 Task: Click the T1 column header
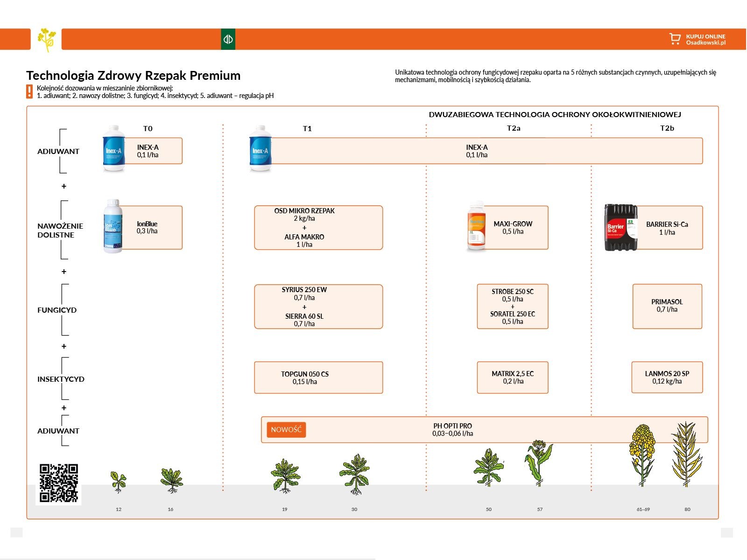(x=307, y=128)
